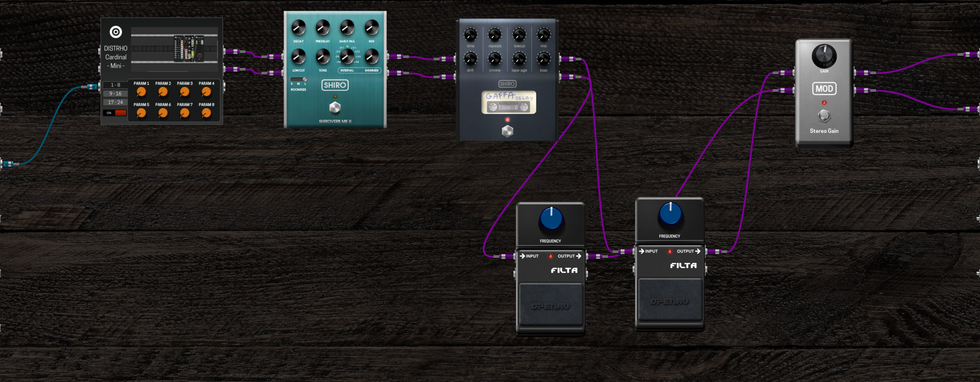Screen dimensions: 980x382
Task: Click the DISTRHO Cardinal - Mini - title
Action: click(x=116, y=57)
